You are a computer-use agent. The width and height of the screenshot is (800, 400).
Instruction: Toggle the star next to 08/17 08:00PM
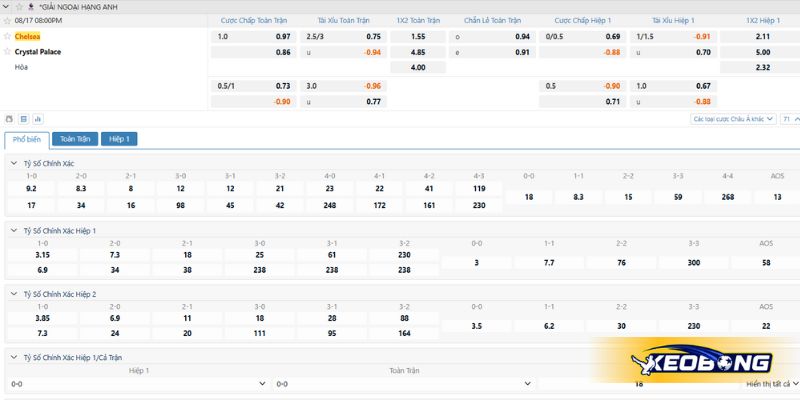click(x=7, y=21)
